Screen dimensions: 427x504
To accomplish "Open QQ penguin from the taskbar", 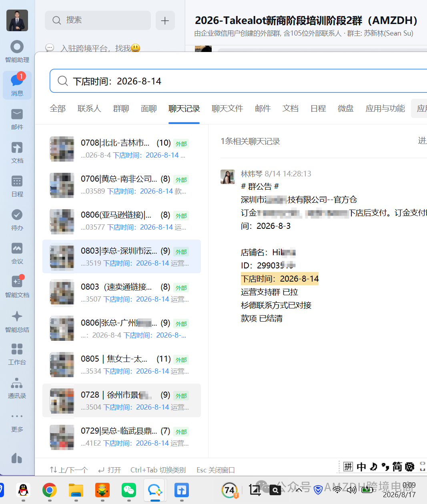I will pos(24,490).
